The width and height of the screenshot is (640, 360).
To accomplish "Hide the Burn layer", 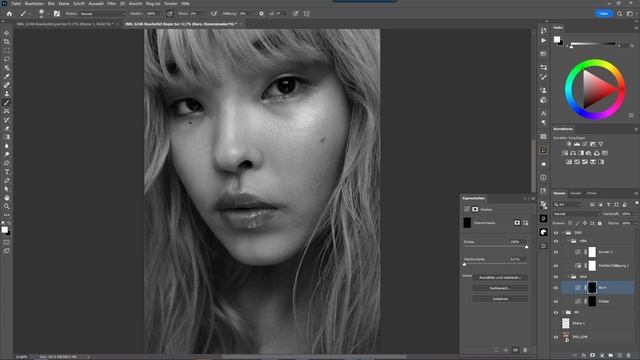I will [x=556, y=287].
